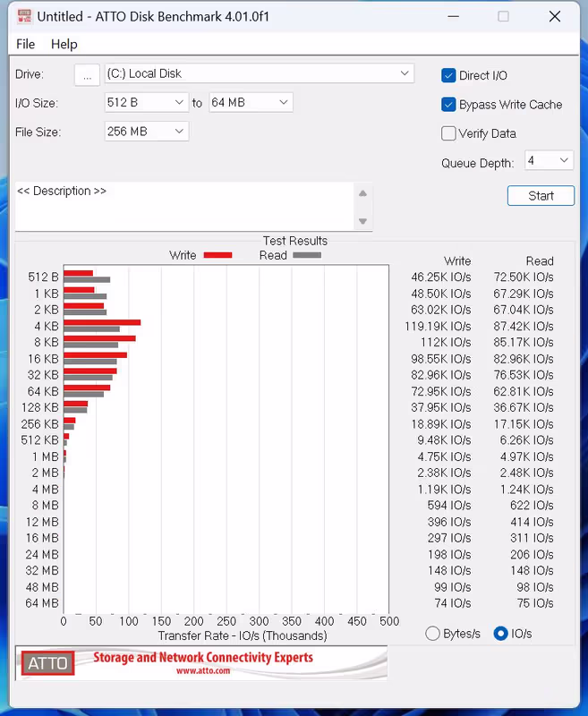Open the File menu
Screen dimensions: 588x716
[x=26, y=44]
